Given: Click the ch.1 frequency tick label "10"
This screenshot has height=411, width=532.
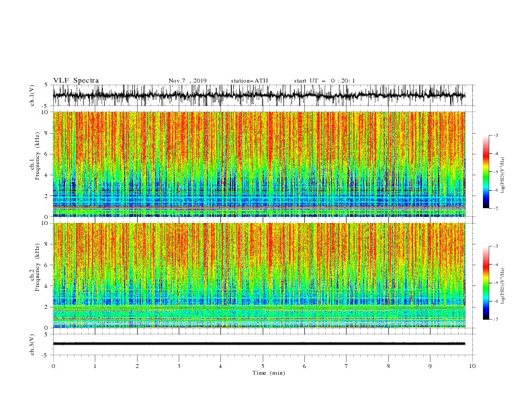Looking at the screenshot, I should [45, 112].
